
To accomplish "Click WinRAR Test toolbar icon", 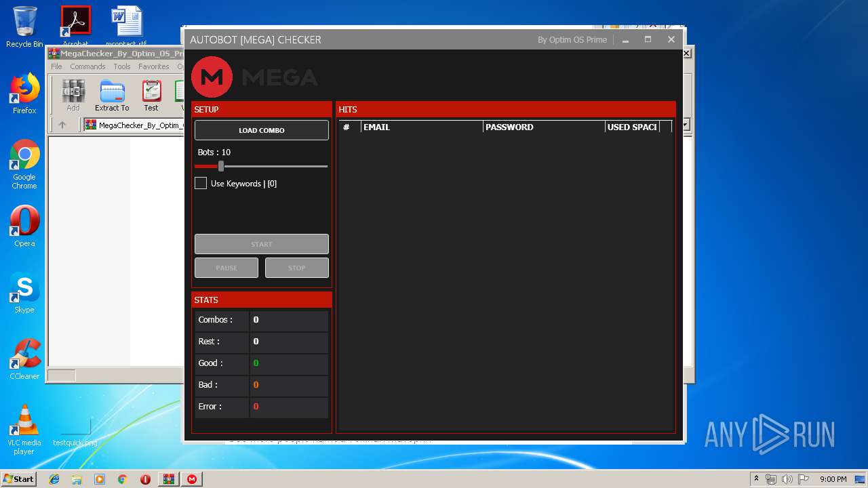I will pos(151,96).
